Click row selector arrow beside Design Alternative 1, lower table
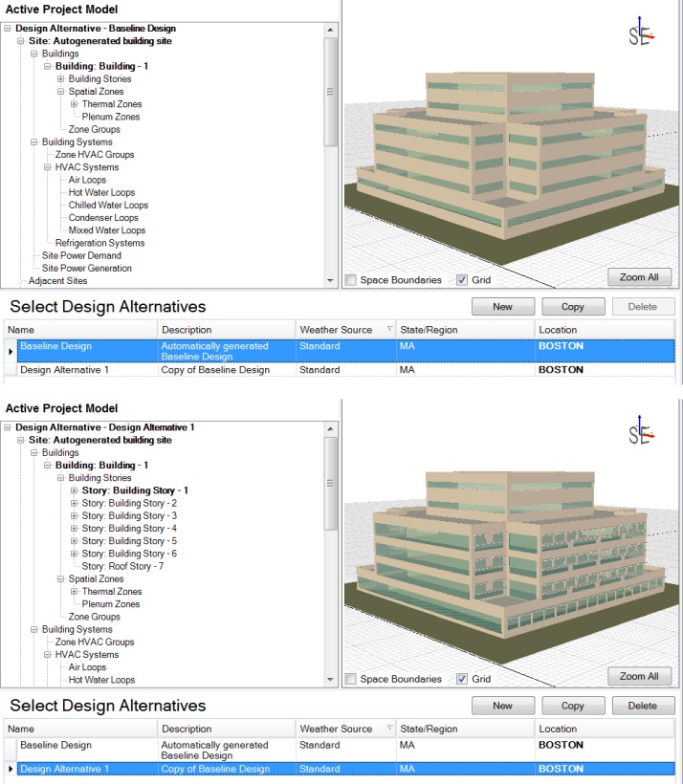 [x=11, y=769]
